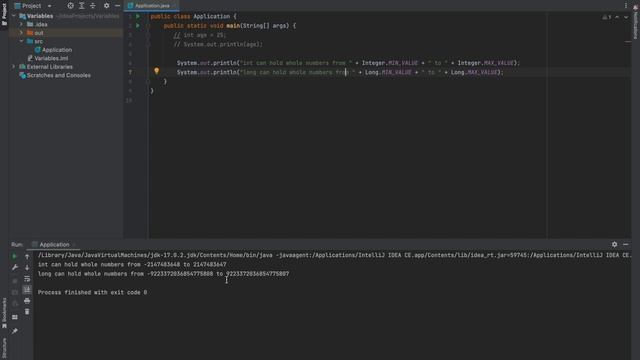
Task: Click Integer.MAX_VALUE in the editor
Action: 485,63
